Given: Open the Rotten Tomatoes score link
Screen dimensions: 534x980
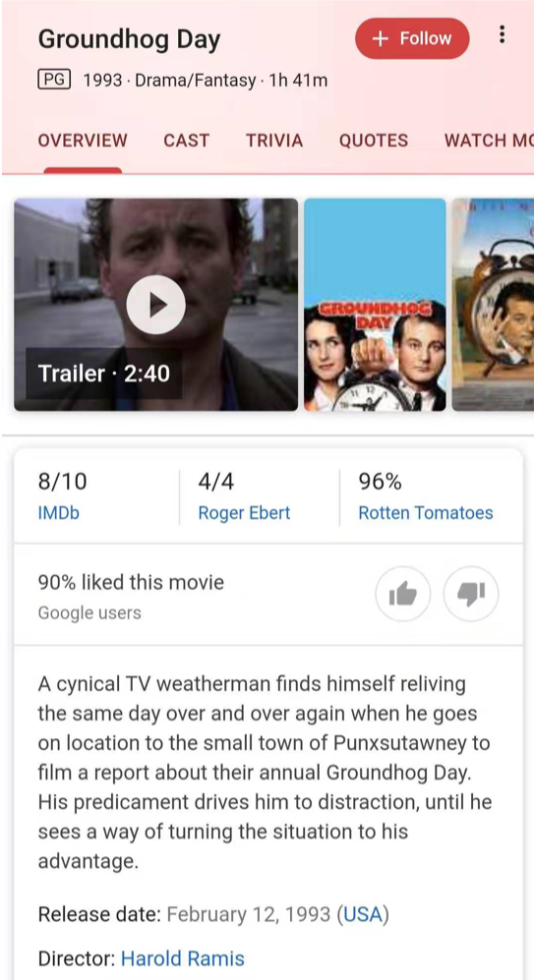Looking at the screenshot, I should click(x=425, y=513).
